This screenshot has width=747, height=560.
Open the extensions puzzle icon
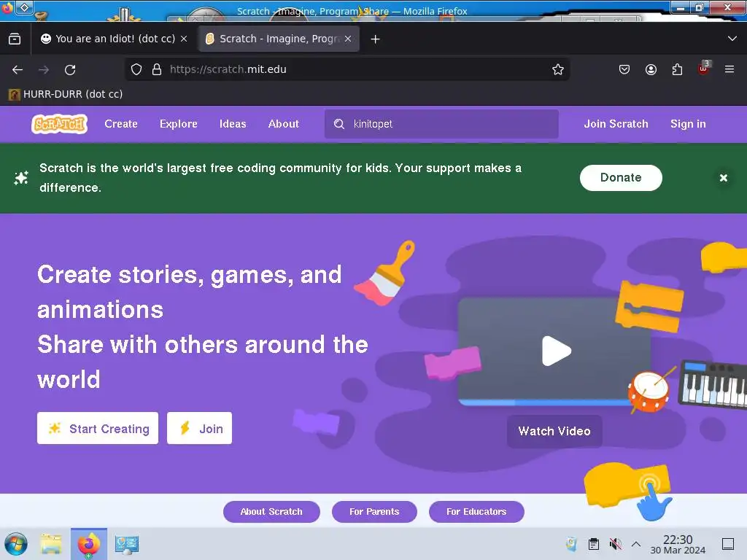(x=677, y=69)
